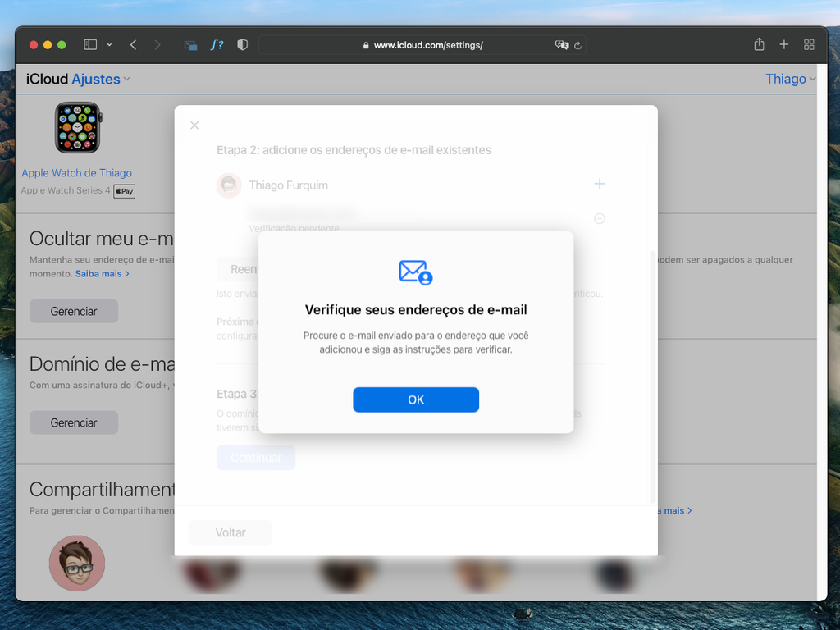
Task: Click the family member memoji with glasses
Action: tap(77, 563)
